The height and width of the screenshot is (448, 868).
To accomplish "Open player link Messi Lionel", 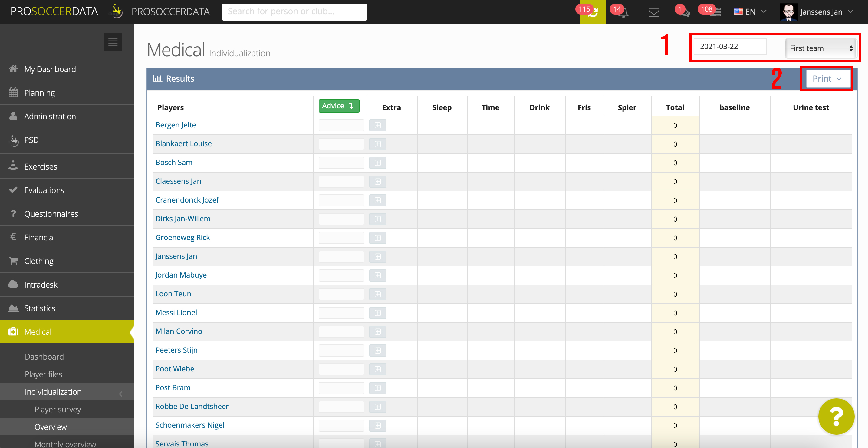I will coord(176,312).
